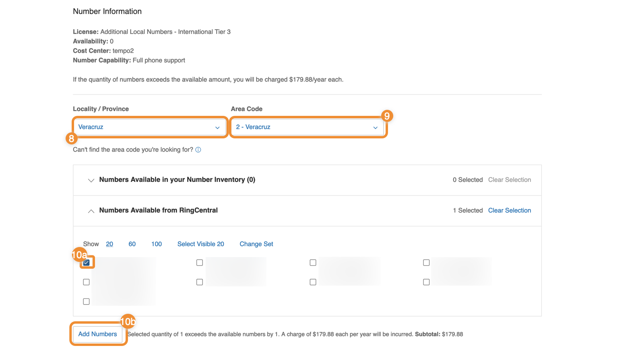
Task: Show 60 numbers
Action: coord(132,244)
